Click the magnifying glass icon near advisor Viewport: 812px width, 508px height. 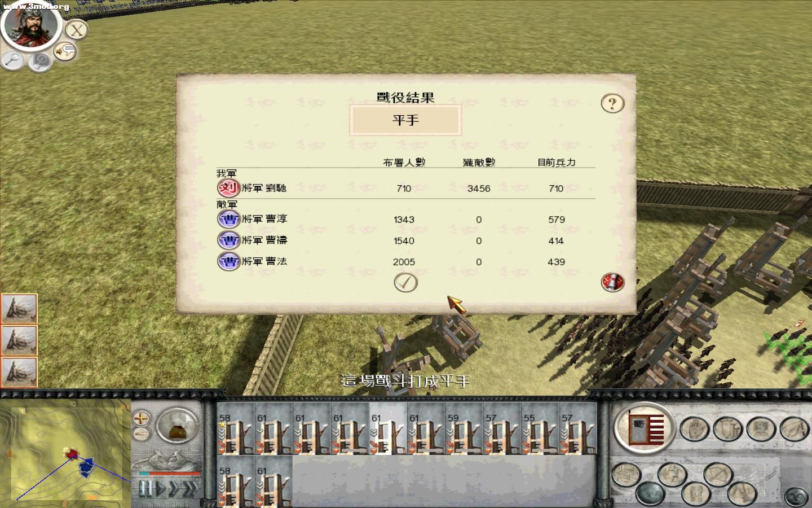[12, 59]
